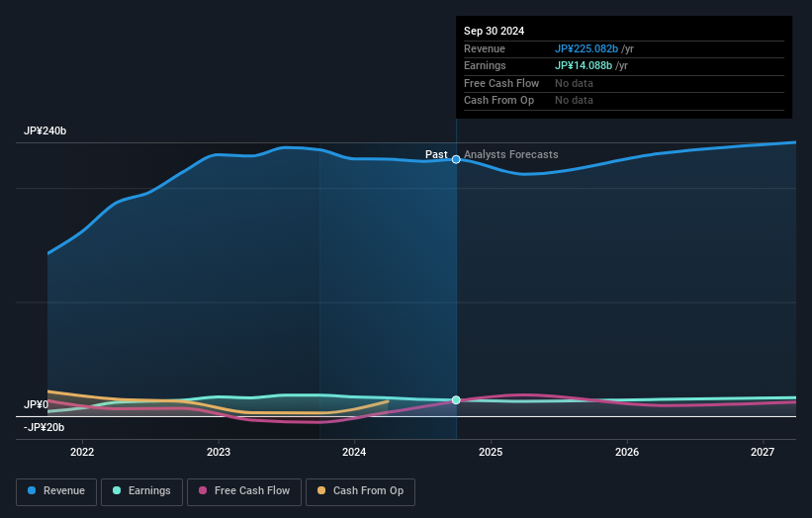This screenshot has width=812, height=518.
Task: Click the Earnings tooltip row label
Action: [x=485, y=65]
